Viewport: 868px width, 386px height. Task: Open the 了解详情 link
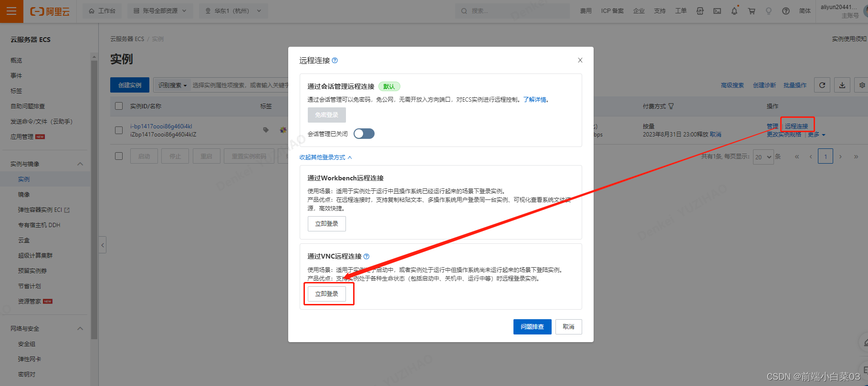[535, 100]
